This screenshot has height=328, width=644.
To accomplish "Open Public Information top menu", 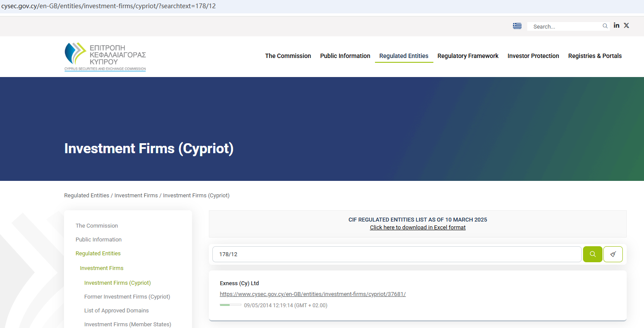I will click(345, 56).
